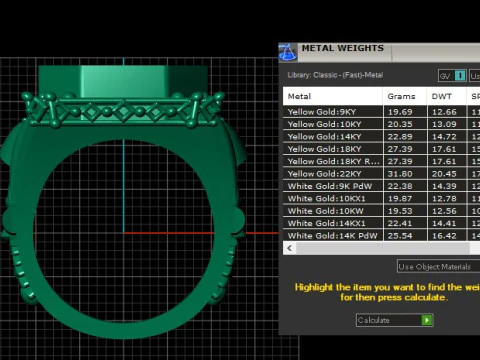Click the Metal Weights scale icon

(287, 52)
